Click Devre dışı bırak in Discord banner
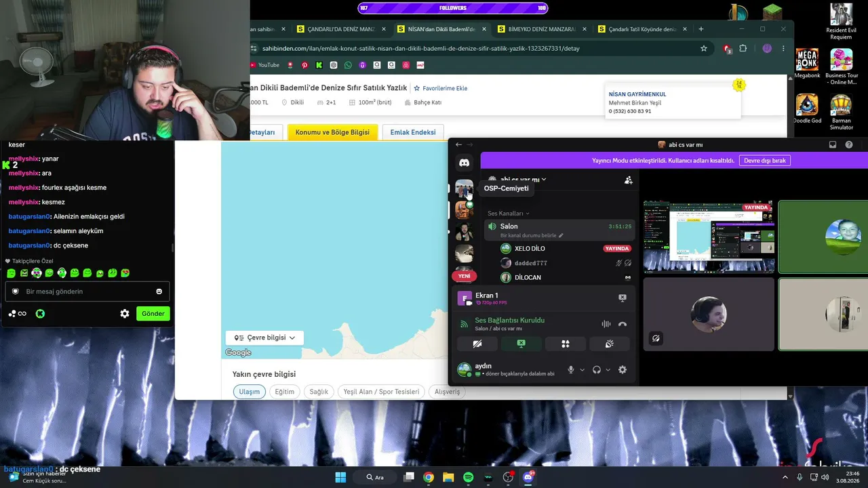Screen dimensions: 868x488 coord(765,161)
